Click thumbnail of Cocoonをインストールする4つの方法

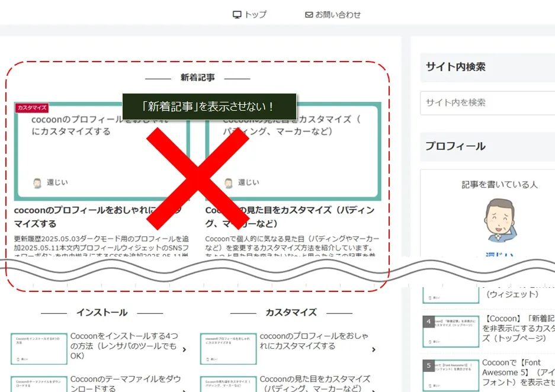pos(39,349)
